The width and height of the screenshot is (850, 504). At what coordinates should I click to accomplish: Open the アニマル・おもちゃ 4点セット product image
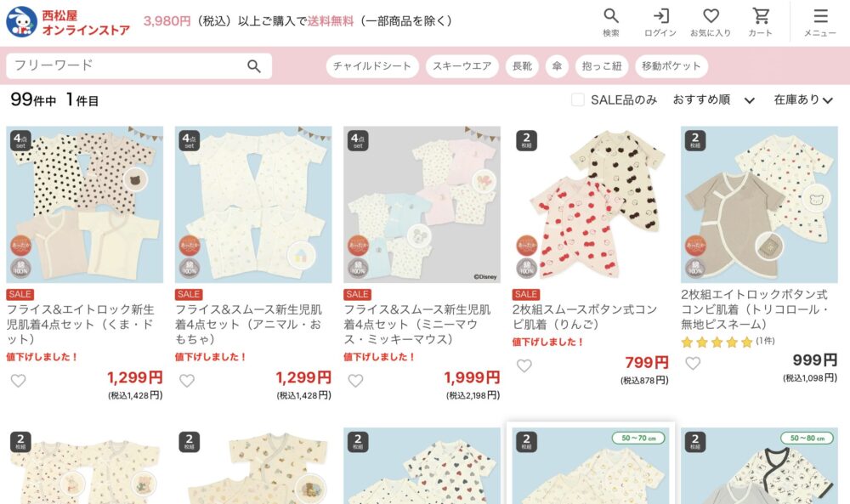(x=253, y=205)
